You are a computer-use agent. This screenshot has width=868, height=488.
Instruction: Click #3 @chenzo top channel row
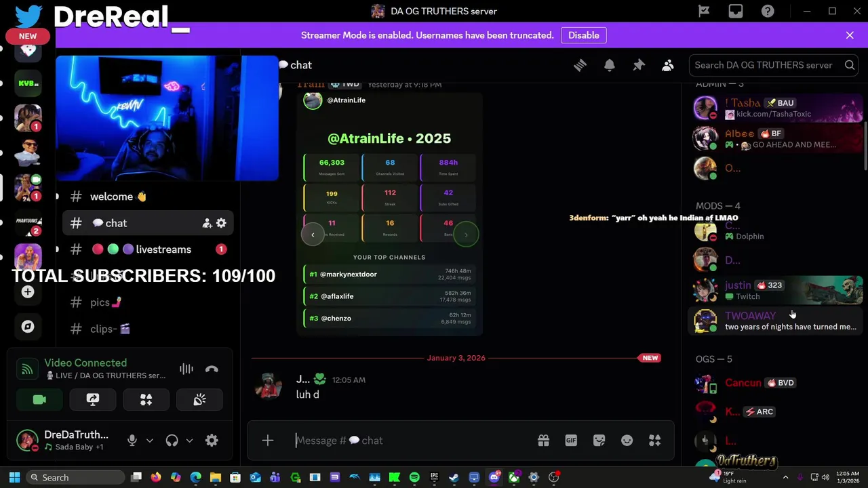389,319
